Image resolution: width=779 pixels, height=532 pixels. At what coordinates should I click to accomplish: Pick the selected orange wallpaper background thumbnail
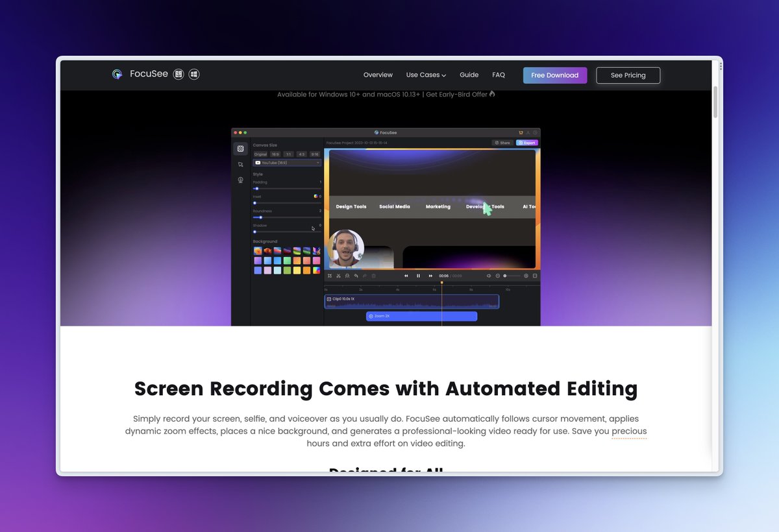pyautogui.click(x=258, y=250)
